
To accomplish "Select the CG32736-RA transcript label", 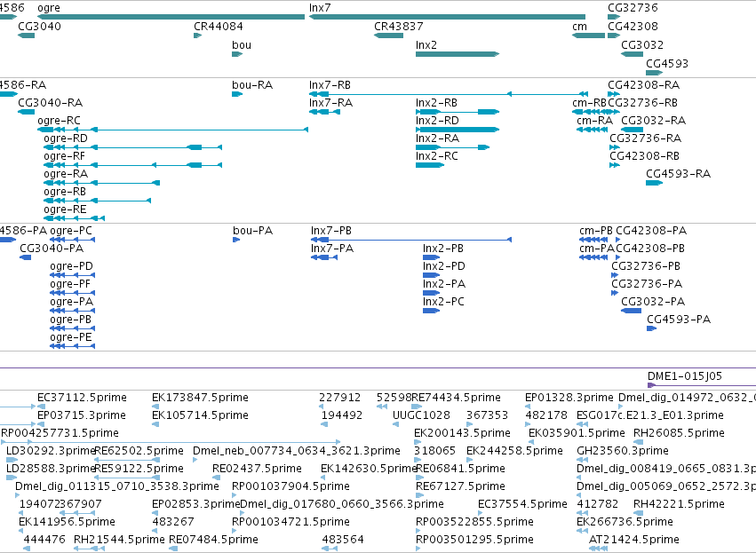I will pos(645,138).
